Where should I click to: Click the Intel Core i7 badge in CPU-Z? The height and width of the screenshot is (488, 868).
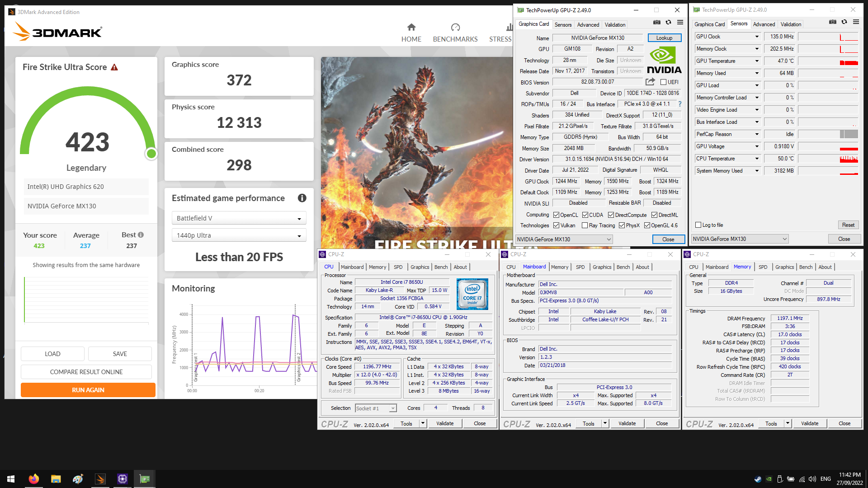(x=472, y=294)
